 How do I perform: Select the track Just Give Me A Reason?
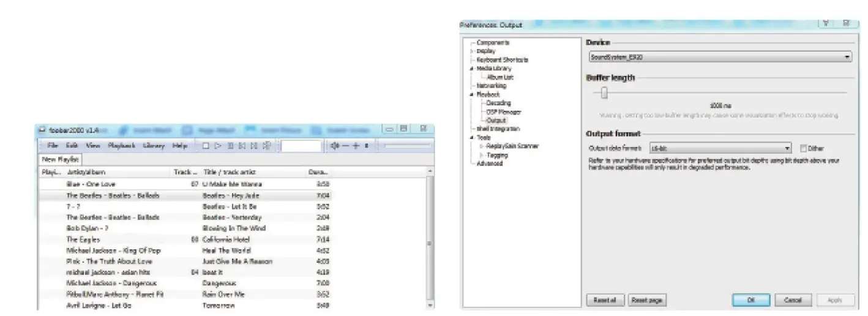click(x=238, y=261)
